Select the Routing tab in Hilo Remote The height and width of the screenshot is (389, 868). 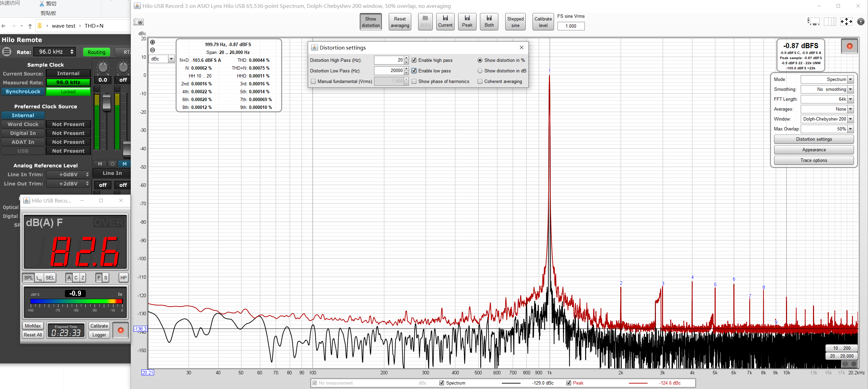click(x=96, y=52)
